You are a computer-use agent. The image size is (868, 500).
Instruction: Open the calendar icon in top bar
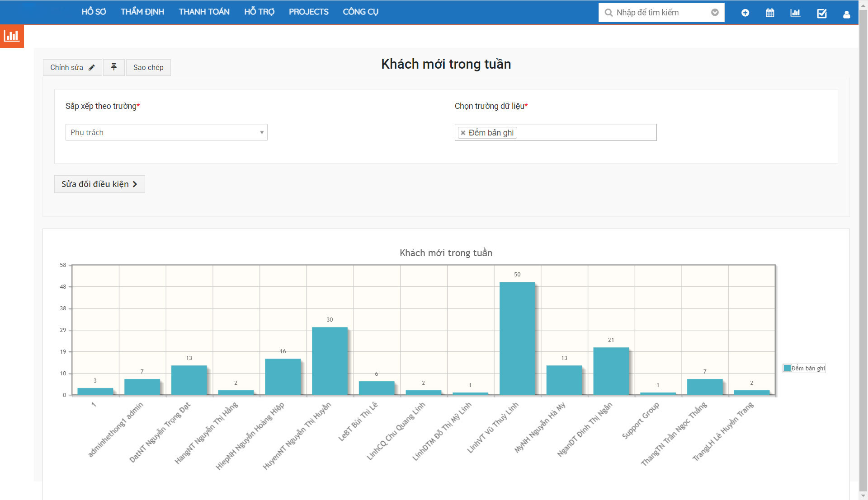pyautogui.click(x=770, y=13)
